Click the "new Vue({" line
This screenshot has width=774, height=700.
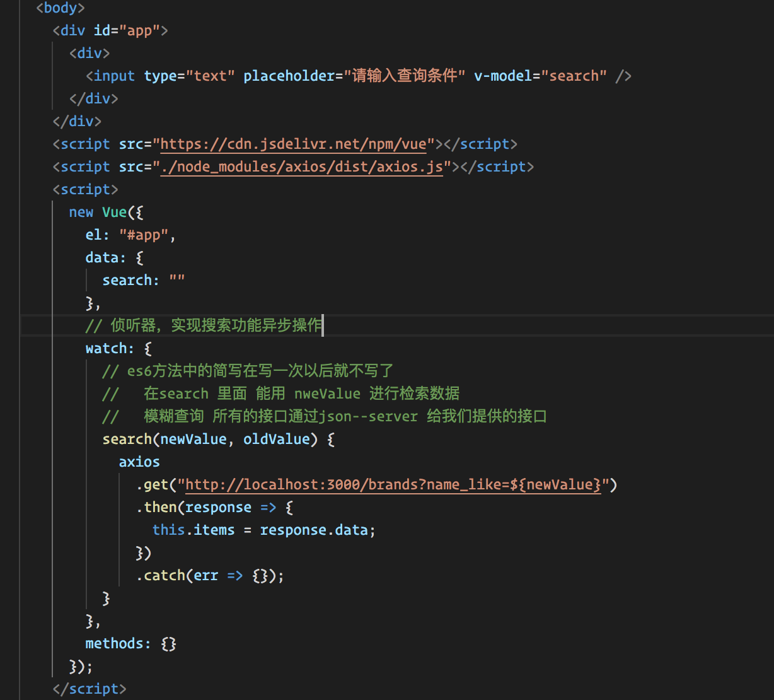pyautogui.click(x=107, y=212)
